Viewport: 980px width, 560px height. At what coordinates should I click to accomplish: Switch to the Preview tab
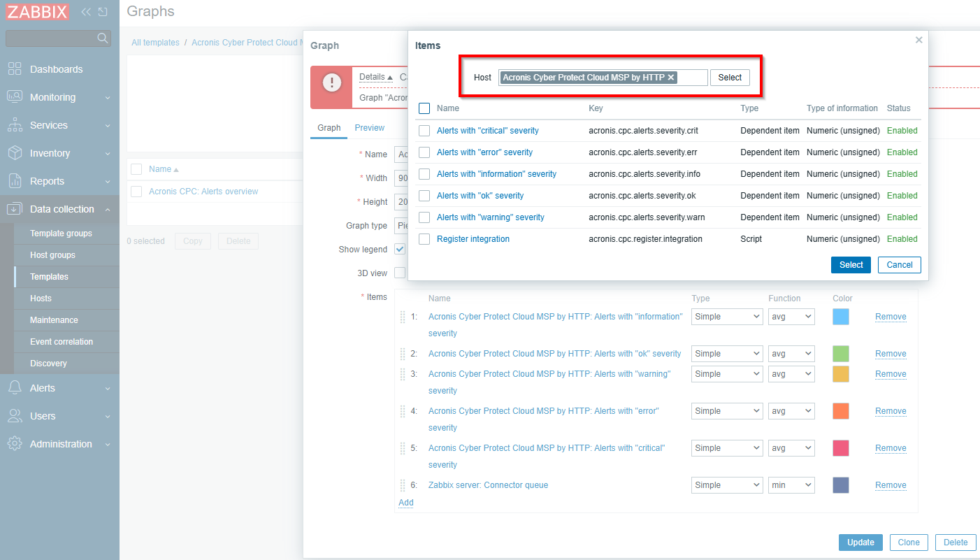[369, 128]
